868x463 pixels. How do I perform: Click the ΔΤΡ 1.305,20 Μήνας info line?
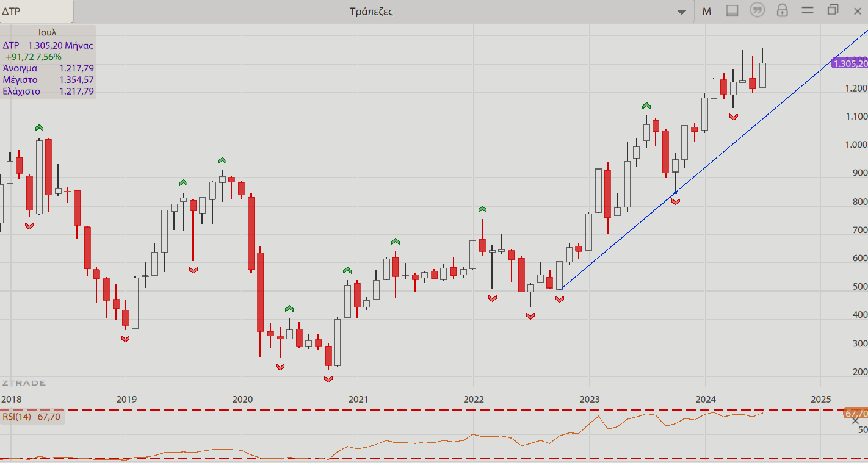[x=48, y=45]
